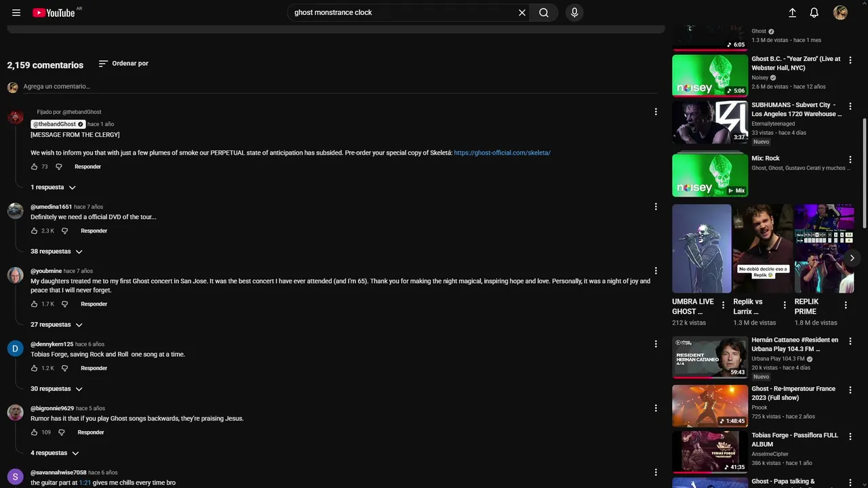Screen dimensions: 868x488
Task: Open SUBHUMANS Subvert City video thumbnail
Action: [x=710, y=122]
